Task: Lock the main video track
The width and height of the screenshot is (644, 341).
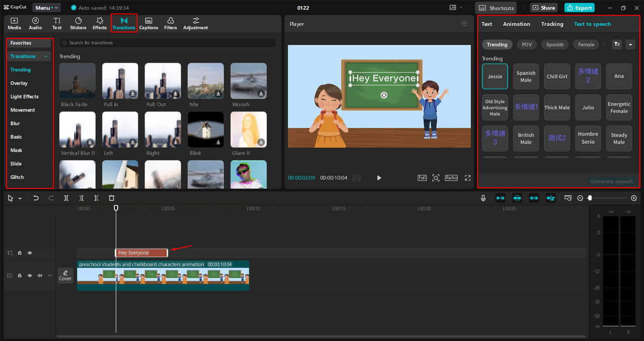Action: tap(20, 276)
